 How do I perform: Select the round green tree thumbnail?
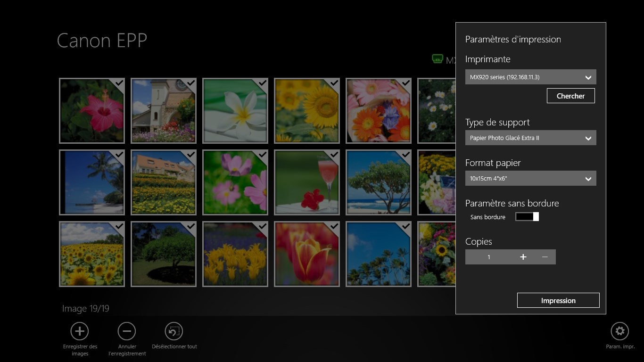click(164, 254)
